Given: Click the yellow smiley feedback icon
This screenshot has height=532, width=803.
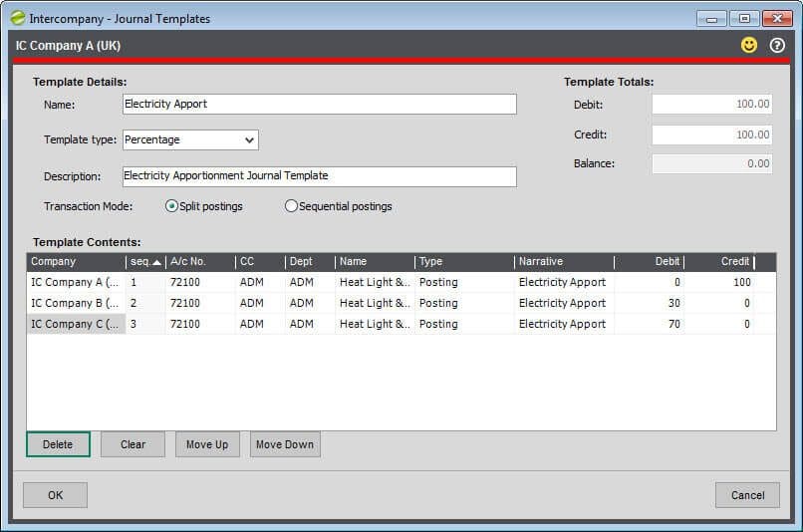Looking at the screenshot, I should click(x=749, y=45).
